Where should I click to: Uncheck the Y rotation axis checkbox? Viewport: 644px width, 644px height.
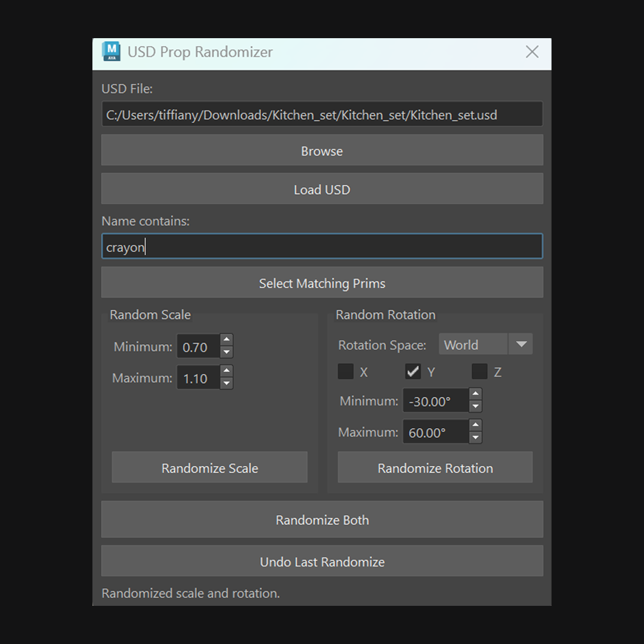[413, 371]
